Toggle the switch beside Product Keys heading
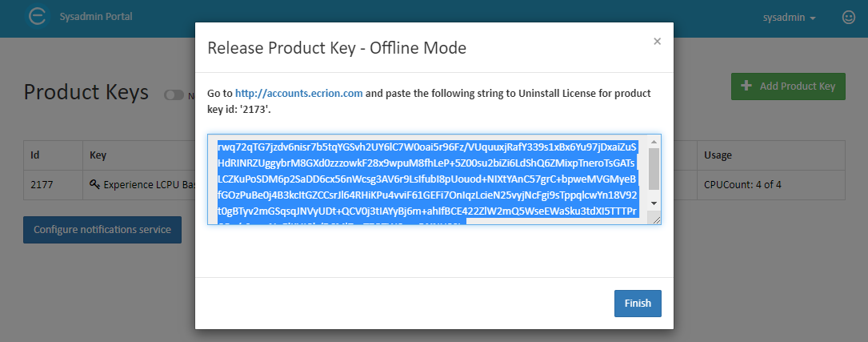This screenshot has width=868, height=342. coord(174,95)
